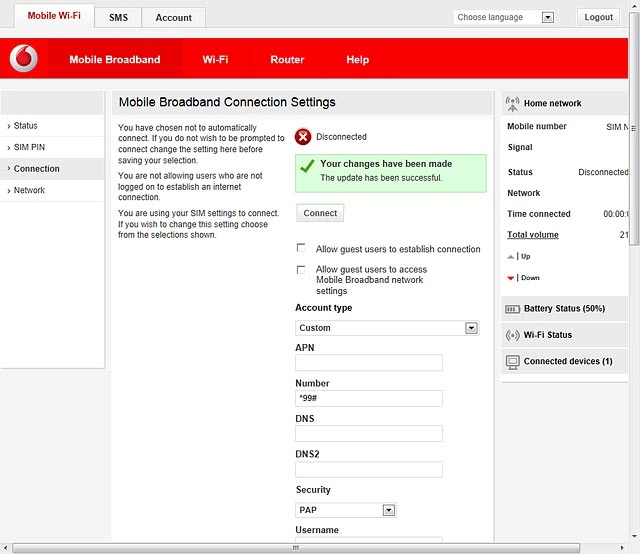
Task: Click 'Your changes have been made' message
Action: click(386, 164)
